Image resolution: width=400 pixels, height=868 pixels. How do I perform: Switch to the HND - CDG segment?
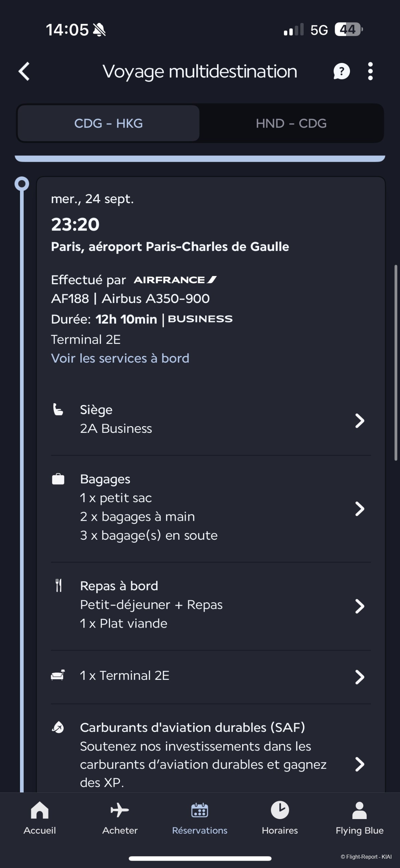point(291,123)
